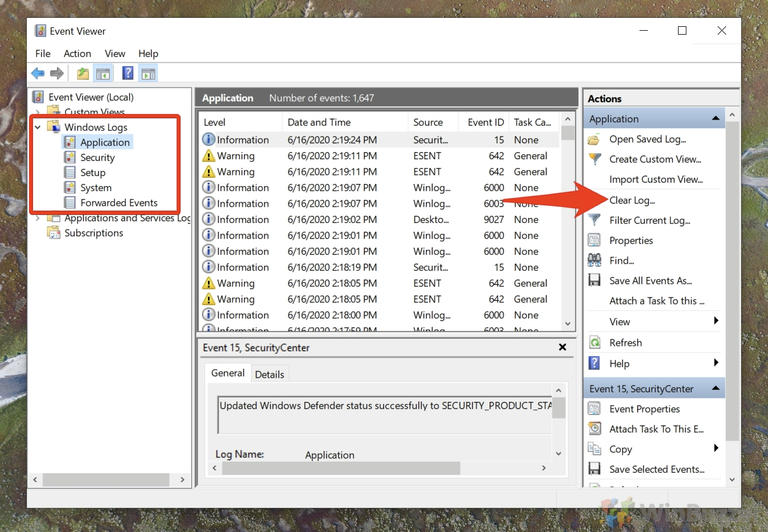Click the Save All Events floppy icon
Viewport: 768px width, 532px height.
595,280
